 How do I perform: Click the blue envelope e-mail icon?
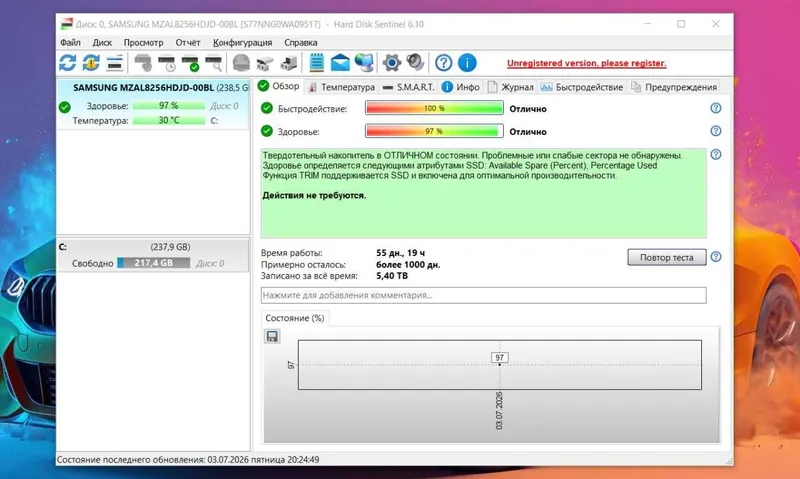[340, 63]
